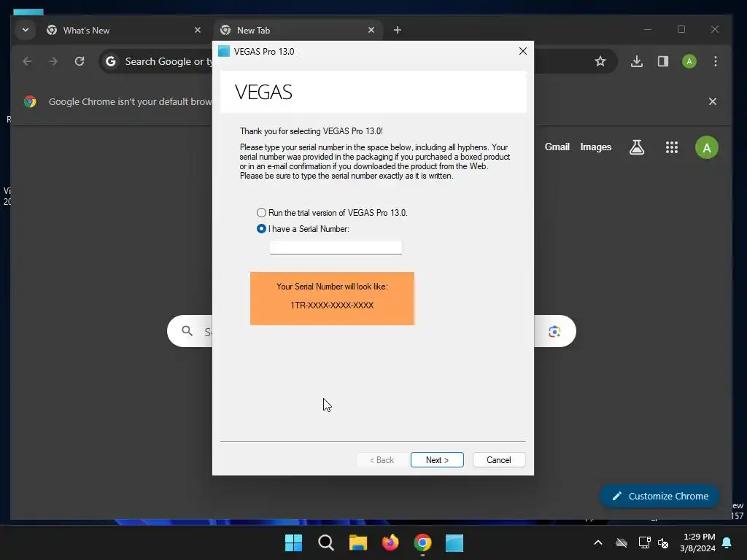Open Windows taskbar search
Image resolution: width=747 pixels, height=560 pixels.
pos(326,542)
